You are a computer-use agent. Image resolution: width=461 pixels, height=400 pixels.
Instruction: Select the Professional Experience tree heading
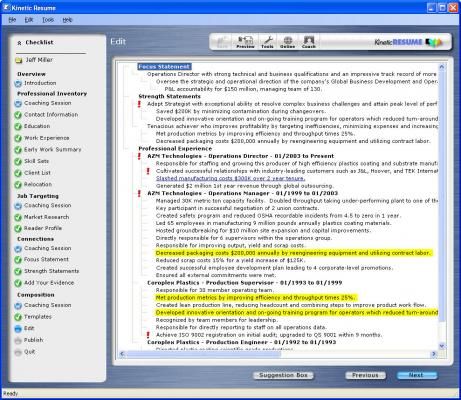175,149
